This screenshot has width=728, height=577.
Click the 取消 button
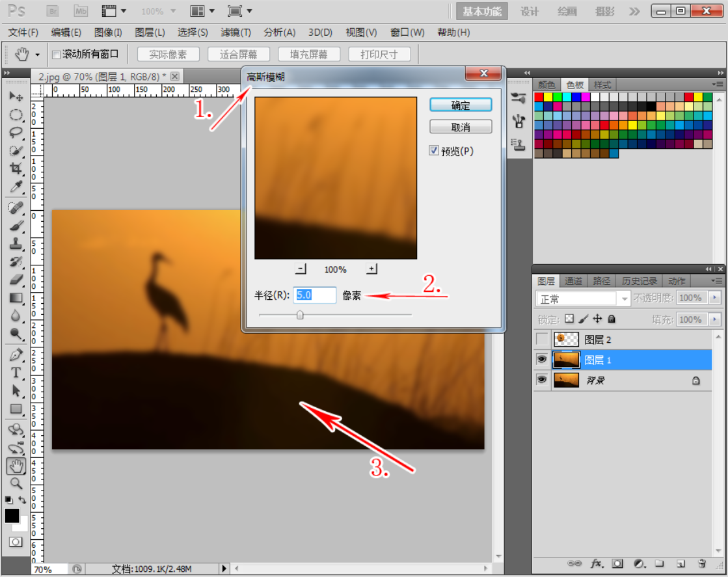tap(461, 127)
